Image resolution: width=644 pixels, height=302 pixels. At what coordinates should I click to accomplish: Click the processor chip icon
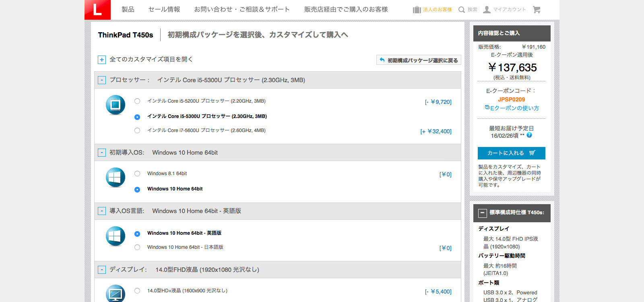tap(116, 105)
